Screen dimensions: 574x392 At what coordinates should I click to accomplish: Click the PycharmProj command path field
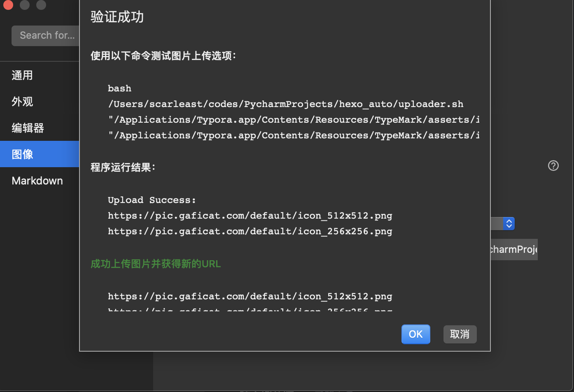pos(514,249)
